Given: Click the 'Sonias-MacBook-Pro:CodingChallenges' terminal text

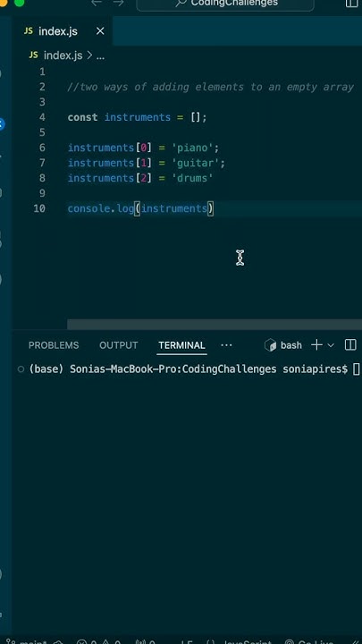Looking at the screenshot, I should pyautogui.click(x=173, y=369).
